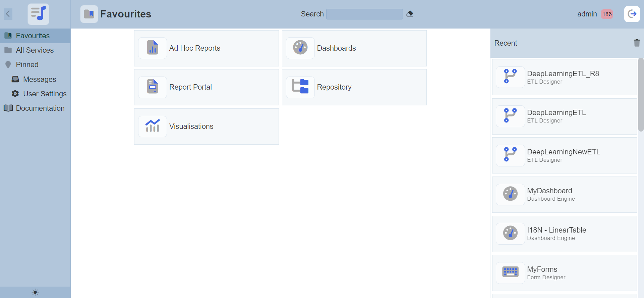Click the logout arrow icon
644x298 pixels.
(x=632, y=14)
